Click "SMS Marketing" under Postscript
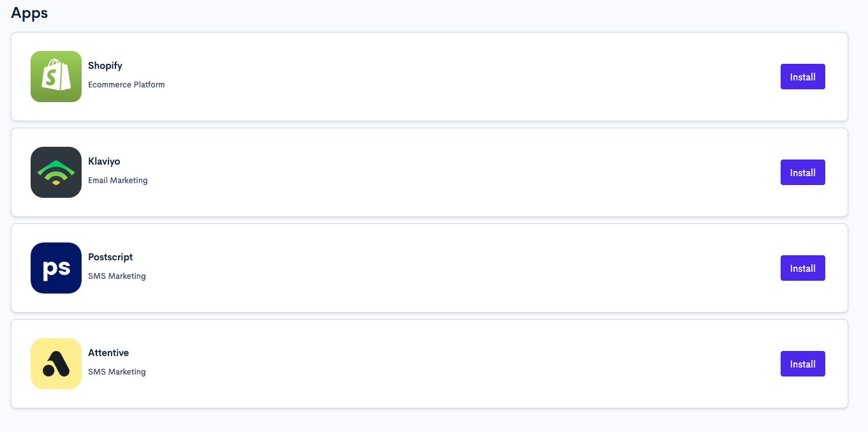Screen dimensions: 868x432 coord(117,276)
